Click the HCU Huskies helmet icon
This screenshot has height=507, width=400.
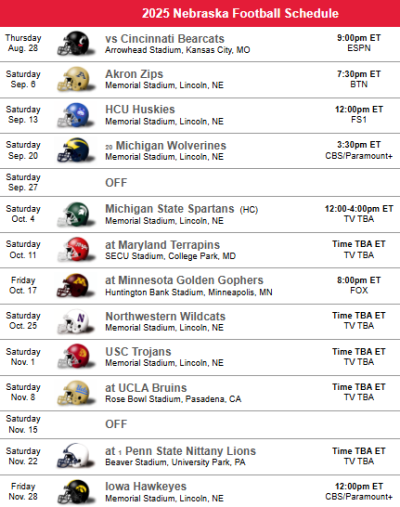(76, 115)
